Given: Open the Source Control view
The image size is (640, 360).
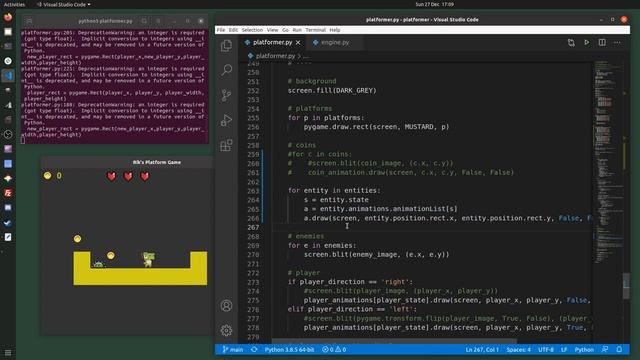Looking at the screenshot, I should pyautogui.click(x=227, y=96).
